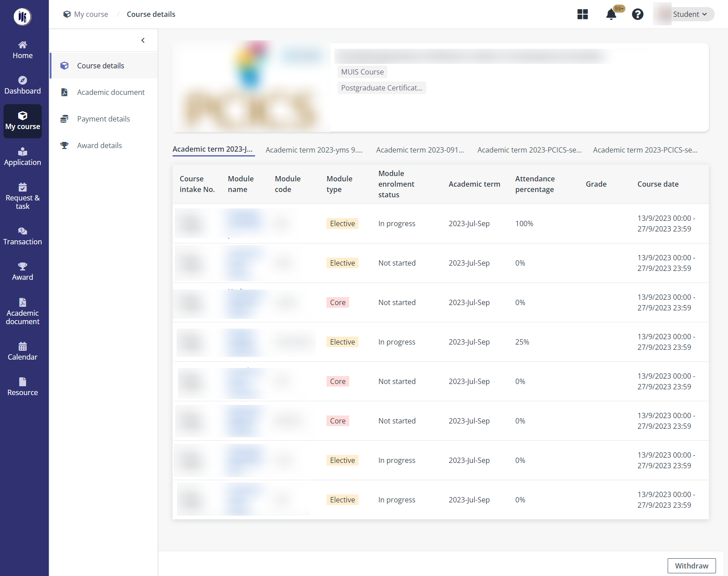This screenshot has width=728, height=576.
Task: Select Course details in submenu
Action: pyautogui.click(x=104, y=66)
